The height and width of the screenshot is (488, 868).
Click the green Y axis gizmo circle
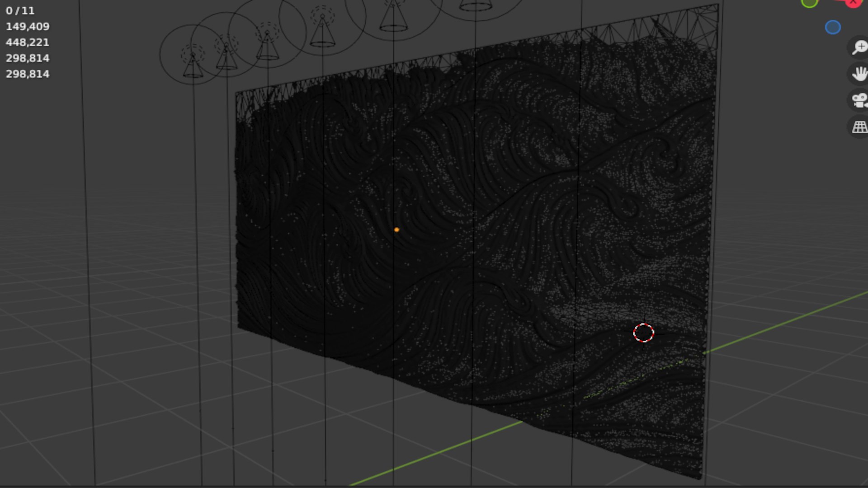[809, 3]
